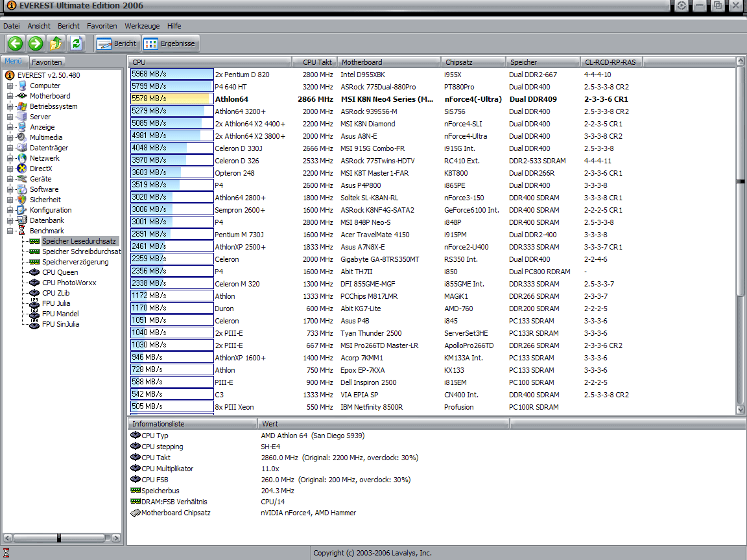The height and width of the screenshot is (560, 747).
Task: Select CPU ZLib benchmark
Action: pyautogui.click(x=56, y=293)
